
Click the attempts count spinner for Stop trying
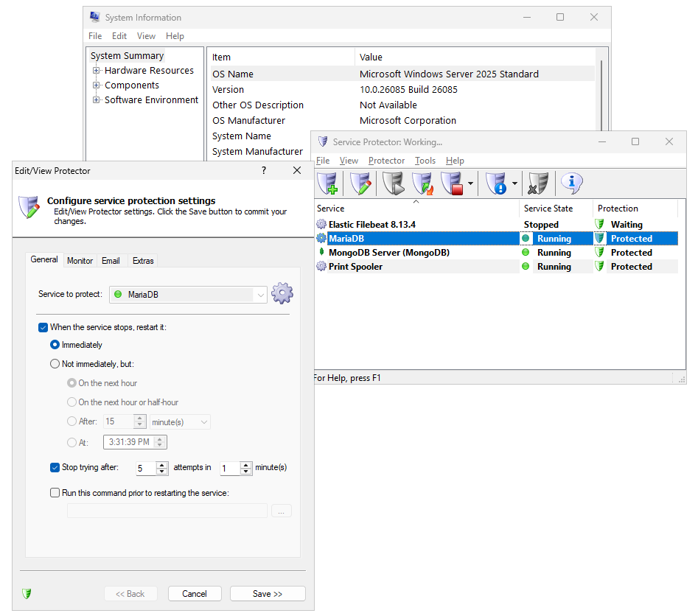[x=162, y=468]
